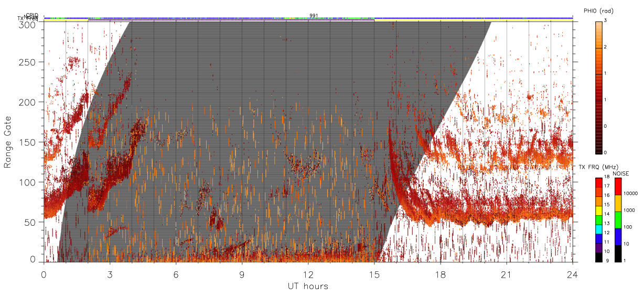The width and height of the screenshot is (644, 297).
Task: Click the '2' label on PHI0 scale
Action: tap(605, 47)
